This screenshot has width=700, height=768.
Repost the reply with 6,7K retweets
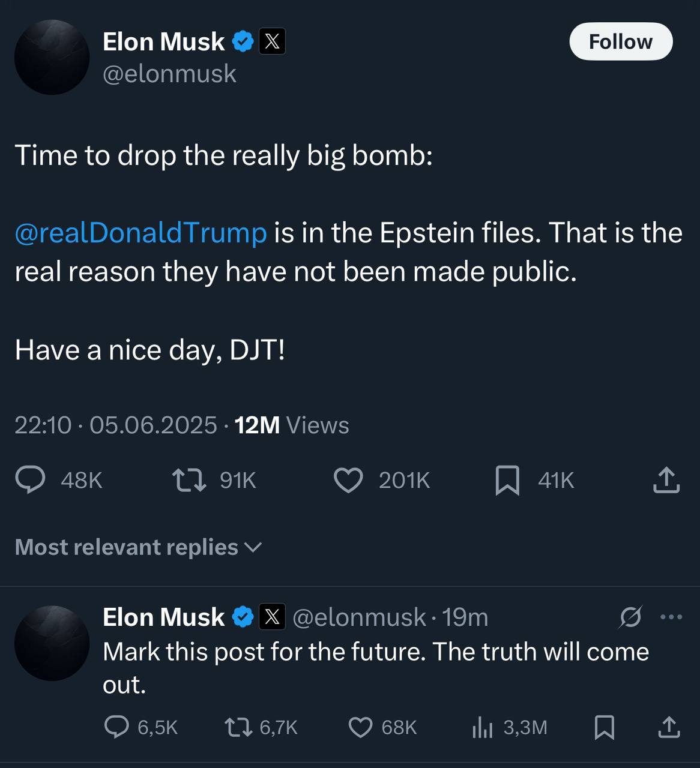238,727
